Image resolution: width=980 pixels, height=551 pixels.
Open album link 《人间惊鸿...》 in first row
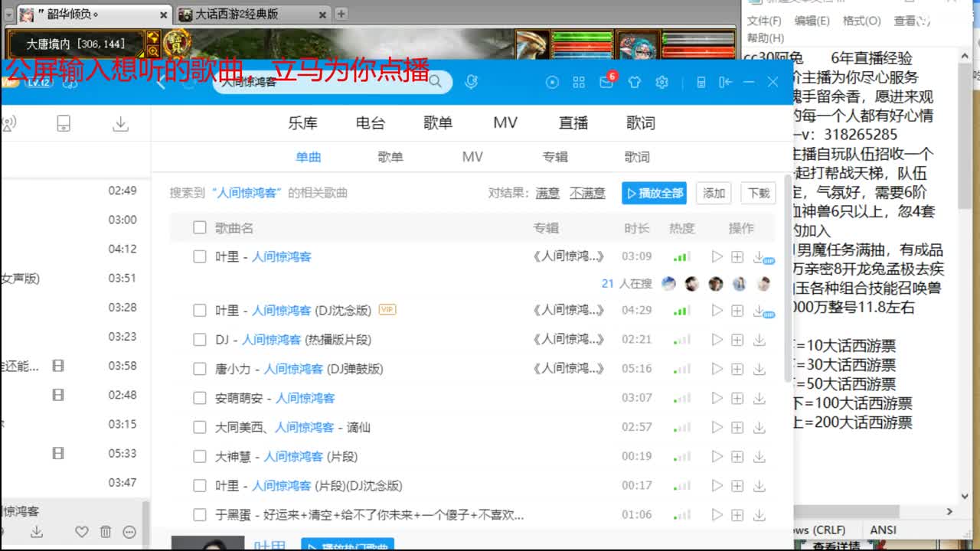(569, 257)
